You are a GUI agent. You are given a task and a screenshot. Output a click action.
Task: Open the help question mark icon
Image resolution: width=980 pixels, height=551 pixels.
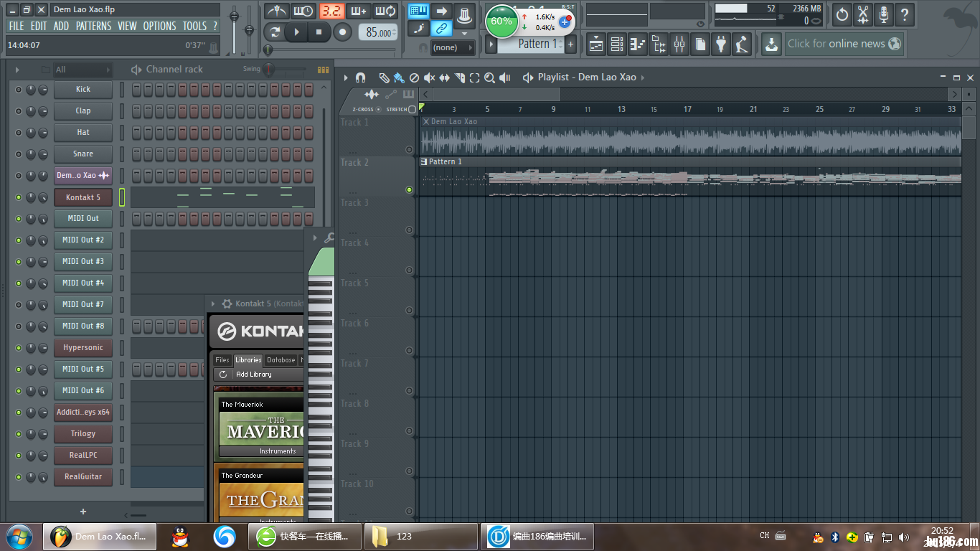point(905,14)
